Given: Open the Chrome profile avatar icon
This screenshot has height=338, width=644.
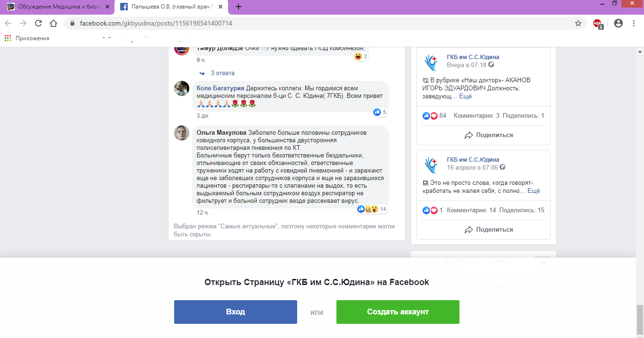Looking at the screenshot, I should pyautogui.click(x=618, y=23).
